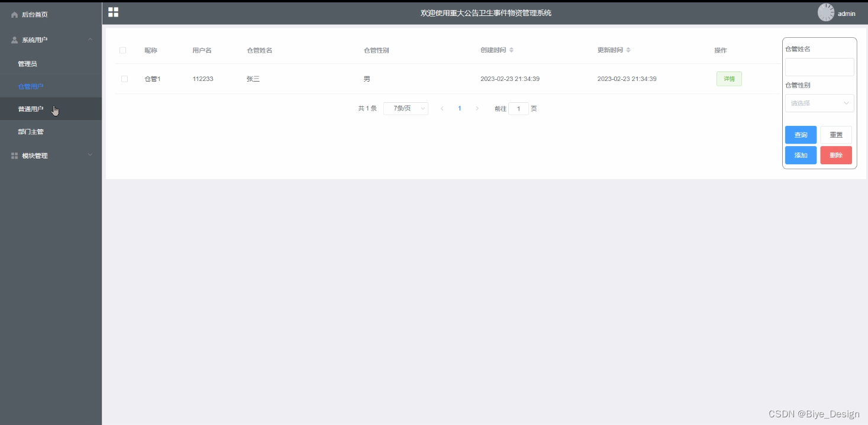868x425 pixels.
Task: Click the grid menu icon in top bar
Action: [113, 12]
